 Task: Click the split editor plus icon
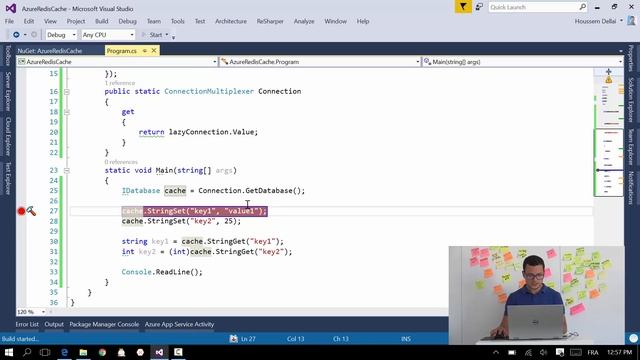(x=609, y=71)
